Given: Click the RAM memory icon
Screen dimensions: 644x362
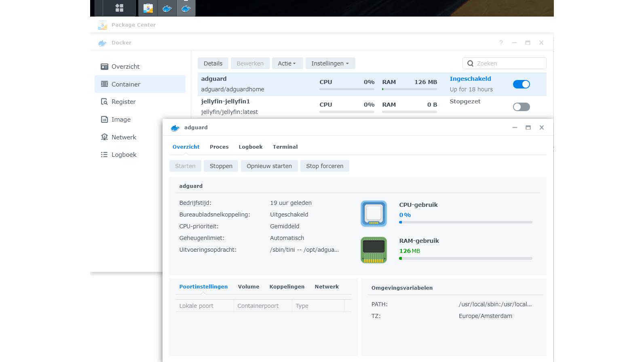Looking at the screenshot, I should pos(374,250).
